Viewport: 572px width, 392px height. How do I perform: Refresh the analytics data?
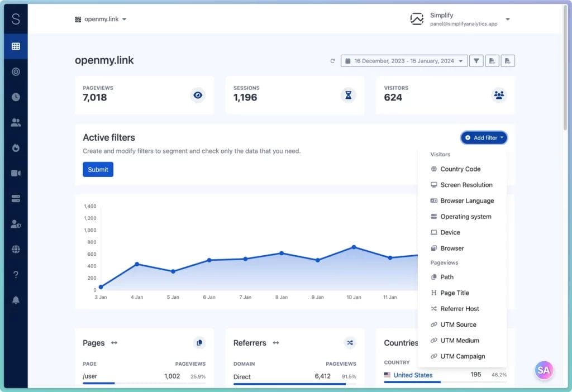333,60
